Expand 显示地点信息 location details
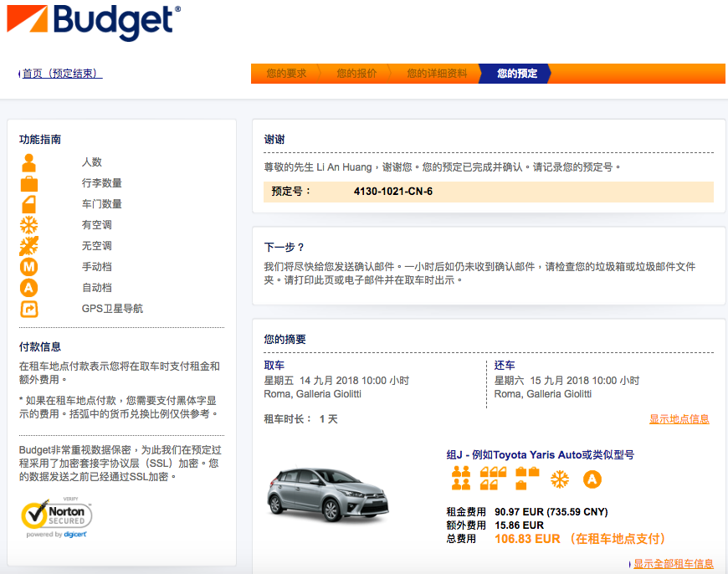This screenshot has height=574, width=728. tap(679, 419)
